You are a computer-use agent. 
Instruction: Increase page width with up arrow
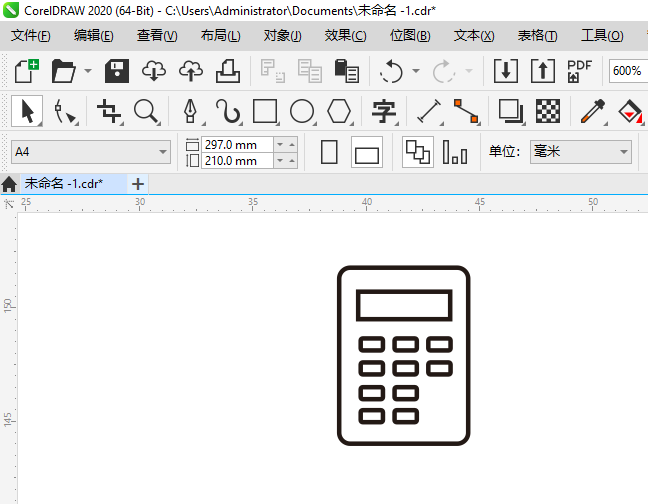[292, 145]
